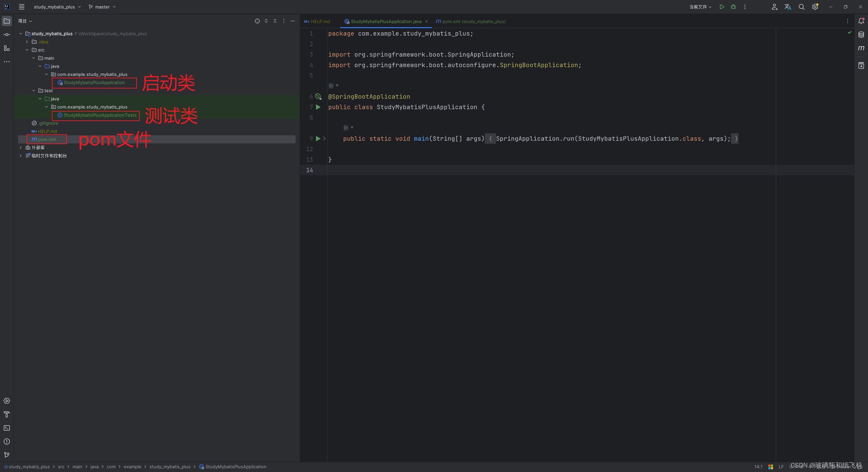Viewport: 868px width, 472px height.
Task: Open 当前文件 run configuration dropdown
Action: [x=701, y=7]
